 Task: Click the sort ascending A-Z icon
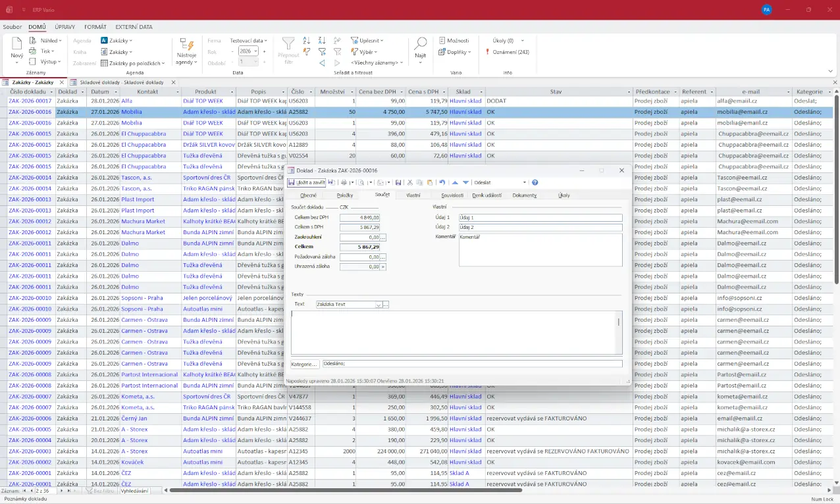307,40
